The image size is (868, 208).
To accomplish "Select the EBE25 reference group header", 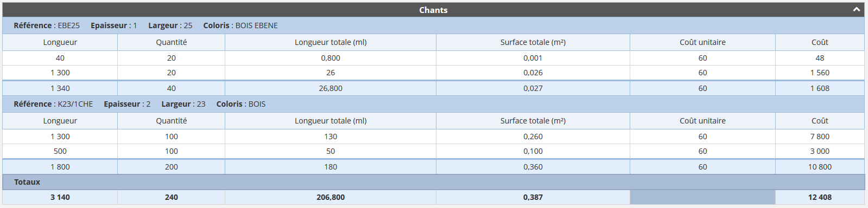I will coord(433,25).
